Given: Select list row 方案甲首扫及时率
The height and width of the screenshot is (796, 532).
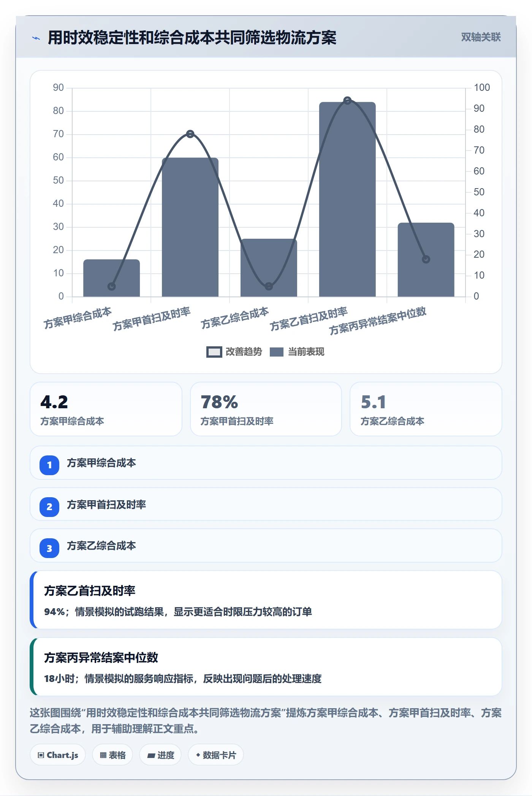Looking at the screenshot, I should [266, 504].
